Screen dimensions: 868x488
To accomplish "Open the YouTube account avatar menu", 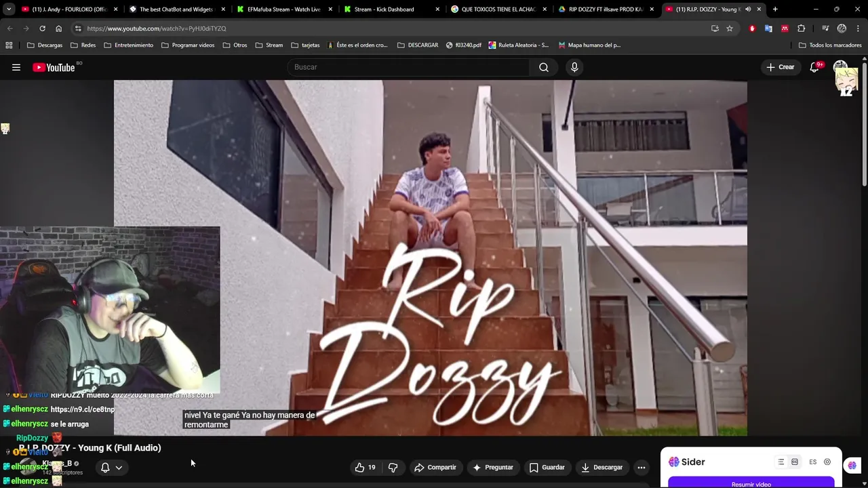I will click(841, 67).
